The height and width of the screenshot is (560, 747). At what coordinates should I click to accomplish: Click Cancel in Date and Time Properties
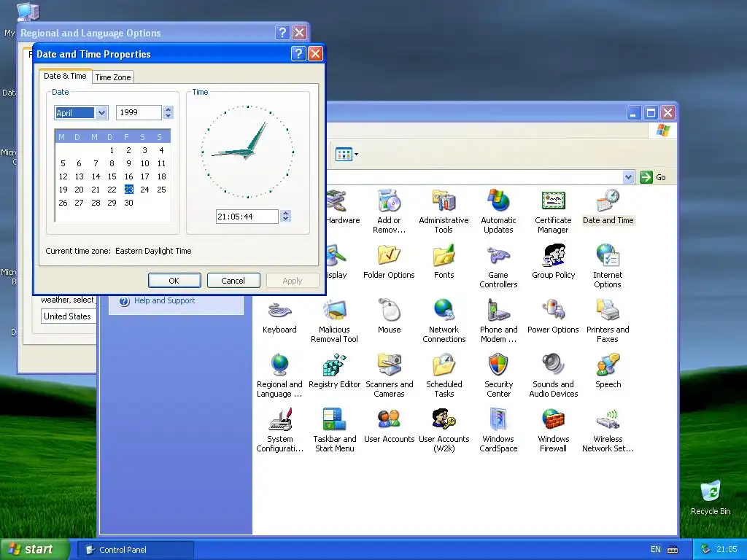point(233,281)
